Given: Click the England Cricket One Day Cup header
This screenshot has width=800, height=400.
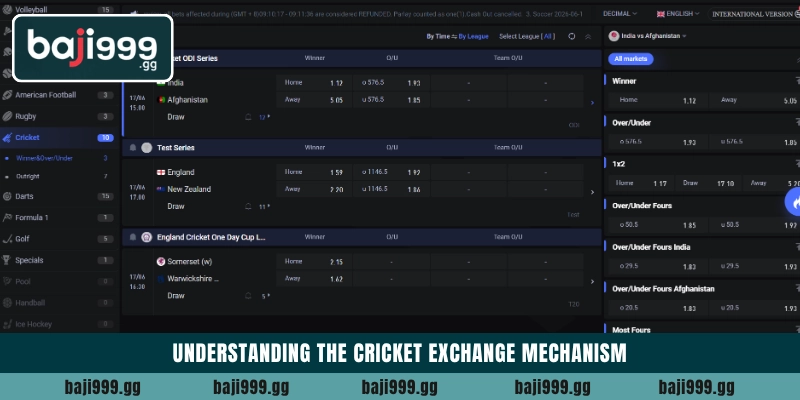Looking at the screenshot, I should pos(362,237).
